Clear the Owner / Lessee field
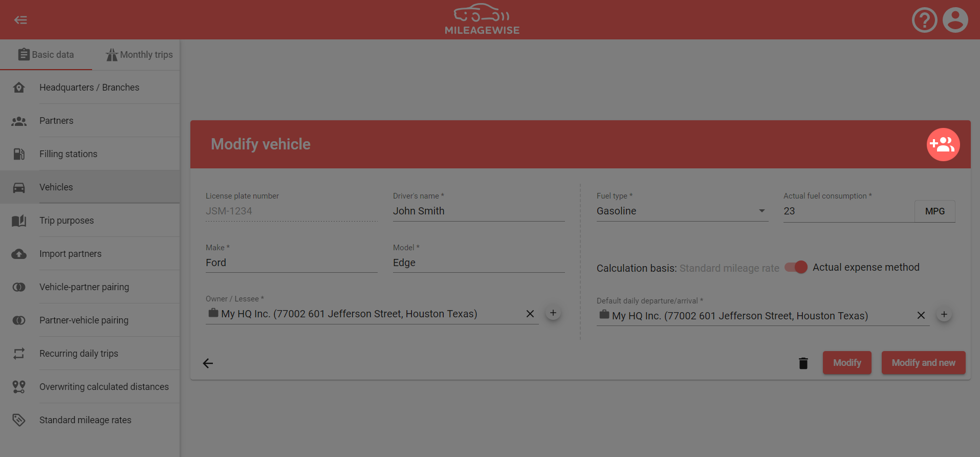980x457 pixels. [530, 314]
